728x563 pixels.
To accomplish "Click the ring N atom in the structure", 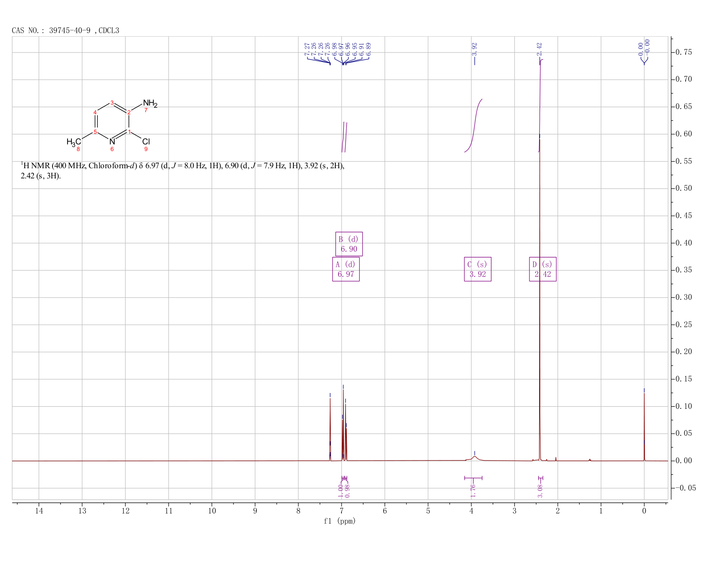I will point(112,142).
